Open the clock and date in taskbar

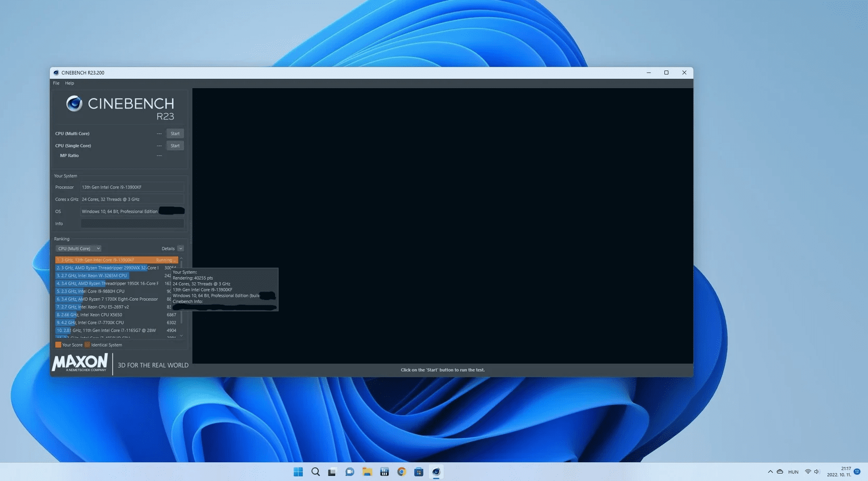coord(839,472)
